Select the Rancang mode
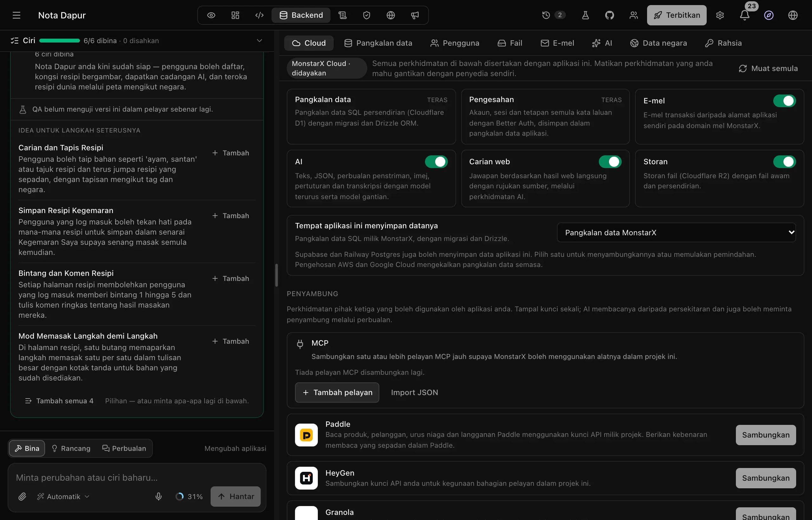This screenshot has width=812, height=520. click(x=71, y=448)
